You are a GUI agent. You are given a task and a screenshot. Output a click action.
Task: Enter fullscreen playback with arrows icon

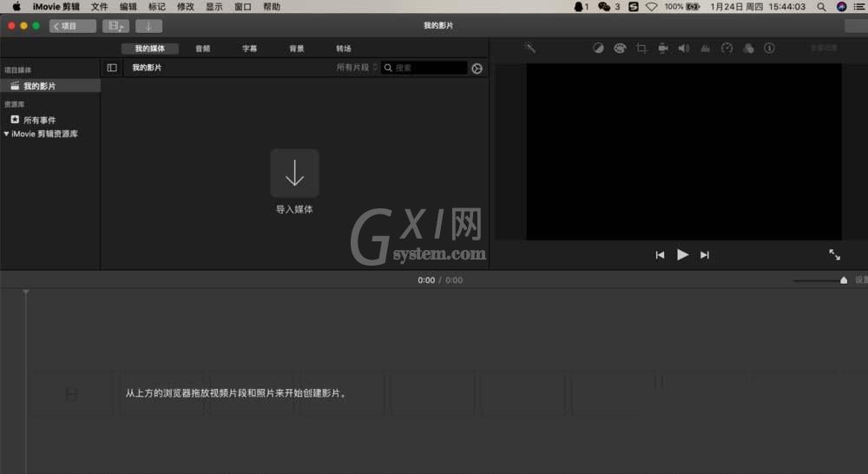(x=834, y=254)
